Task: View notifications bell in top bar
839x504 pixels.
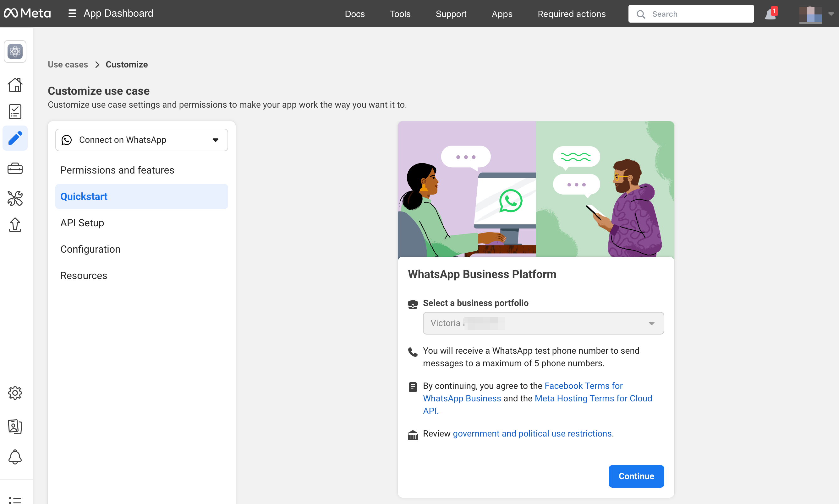Action: [770, 14]
